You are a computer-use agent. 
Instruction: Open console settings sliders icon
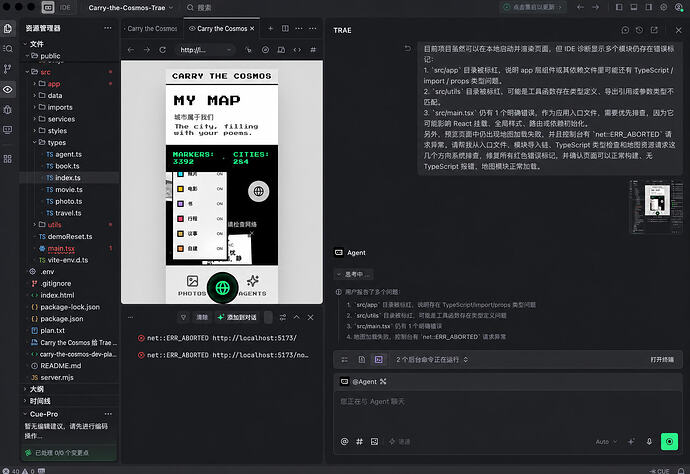coord(283,317)
